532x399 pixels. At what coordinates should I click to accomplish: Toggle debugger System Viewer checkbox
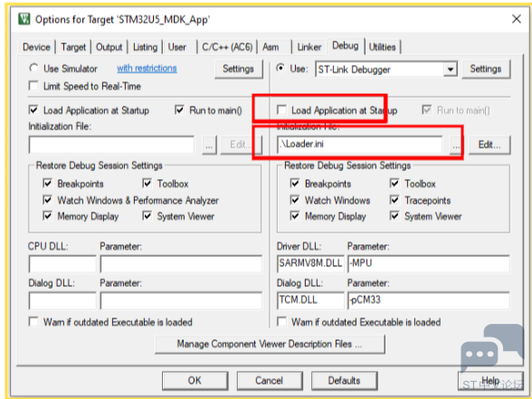coord(394,215)
